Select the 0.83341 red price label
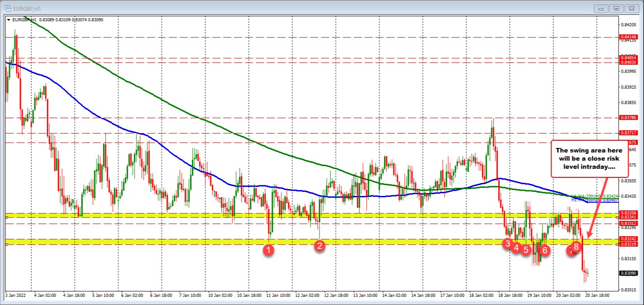 click(629, 217)
